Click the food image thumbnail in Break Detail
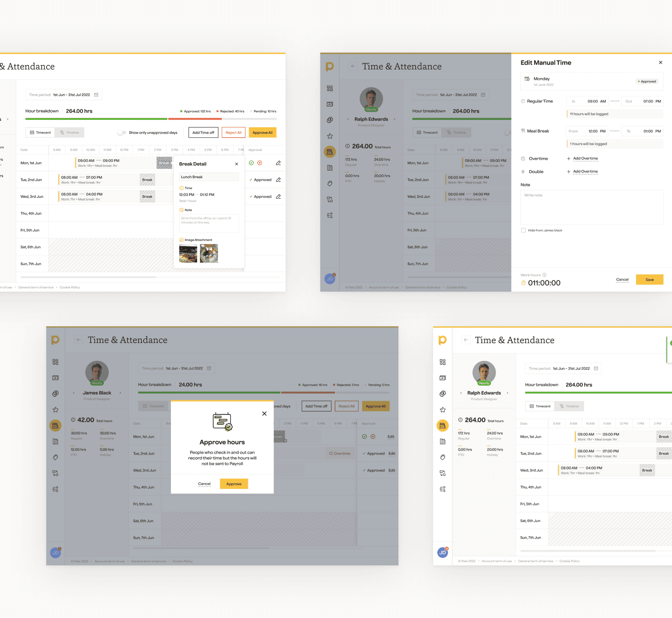672x618 pixels. click(x=188, y=253)
